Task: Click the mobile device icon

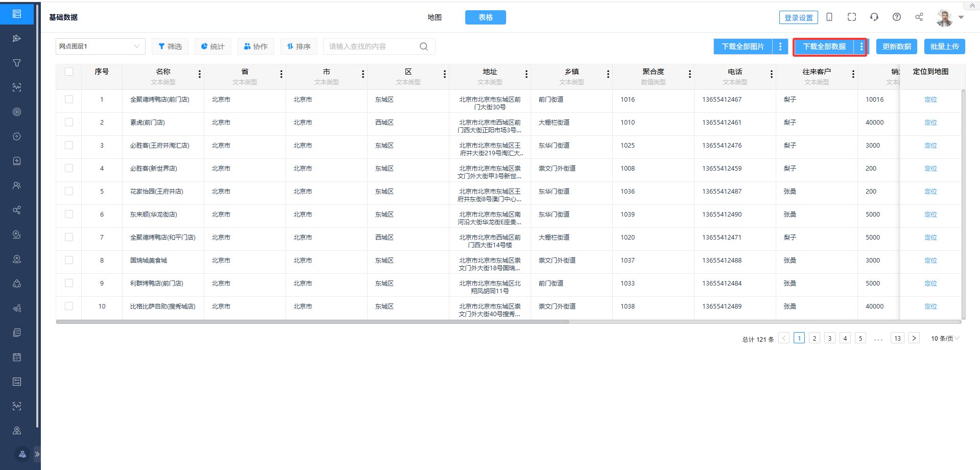Action: coord(829,17)
